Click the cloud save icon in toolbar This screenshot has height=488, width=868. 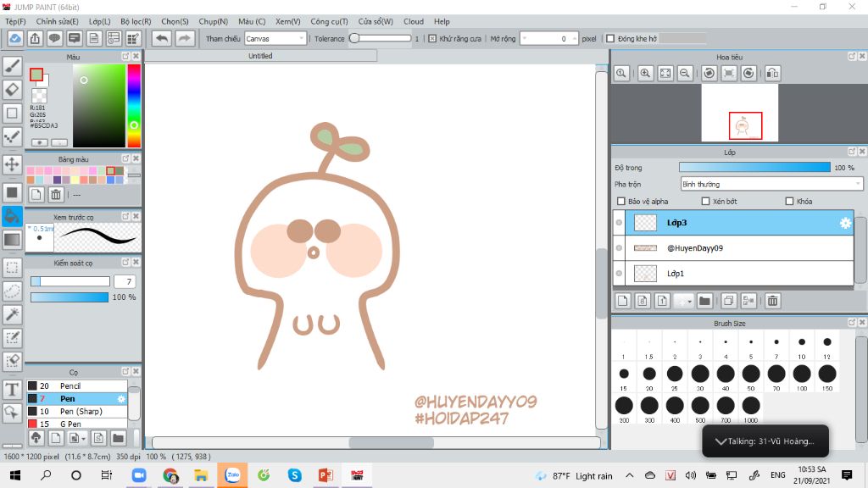pyautogui.click(x=15, y=39)
